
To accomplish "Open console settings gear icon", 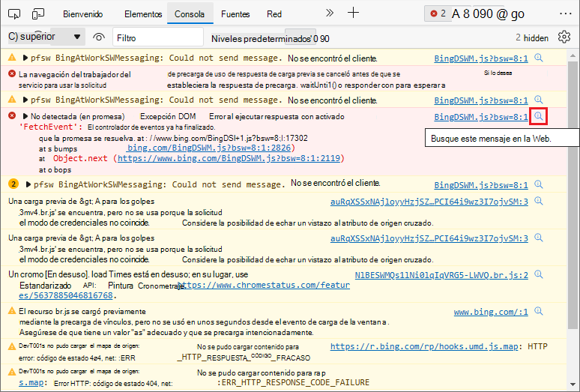I will 564,37.
